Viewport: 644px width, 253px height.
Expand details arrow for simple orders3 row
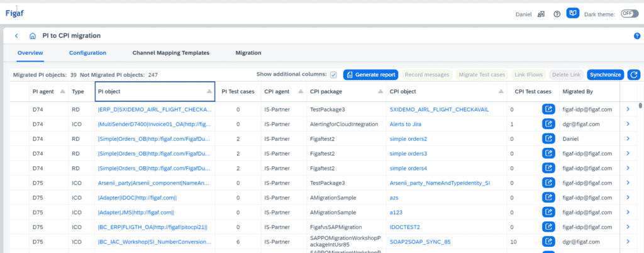tap(628, 153)
